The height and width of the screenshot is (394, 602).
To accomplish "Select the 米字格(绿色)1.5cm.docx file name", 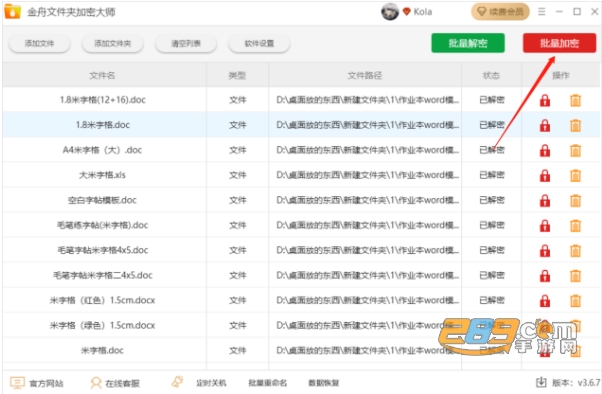I will [103, 325].
